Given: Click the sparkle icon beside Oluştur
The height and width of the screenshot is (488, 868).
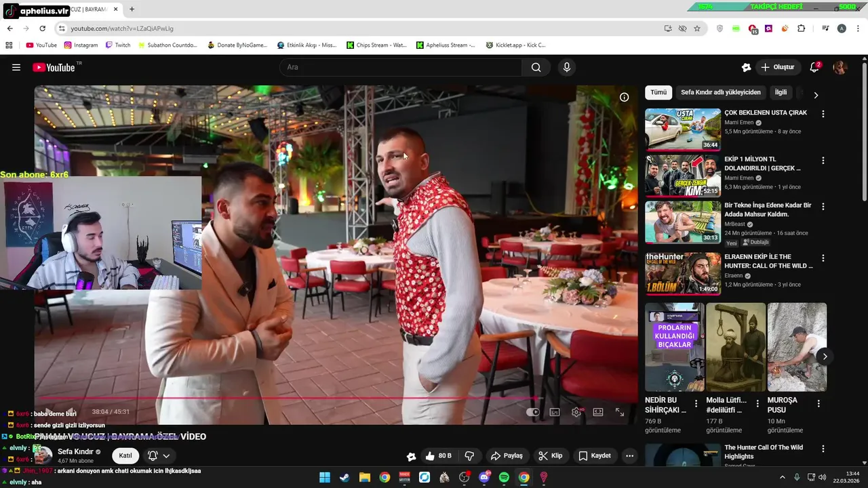Looking at the screenshot, I should click(x=746, y=67).
